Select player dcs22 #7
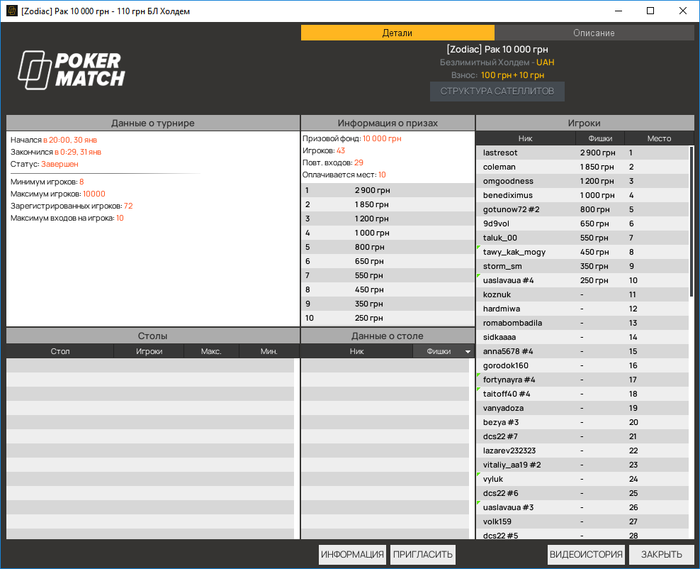 pyautogui.click(x=582, y=436)
